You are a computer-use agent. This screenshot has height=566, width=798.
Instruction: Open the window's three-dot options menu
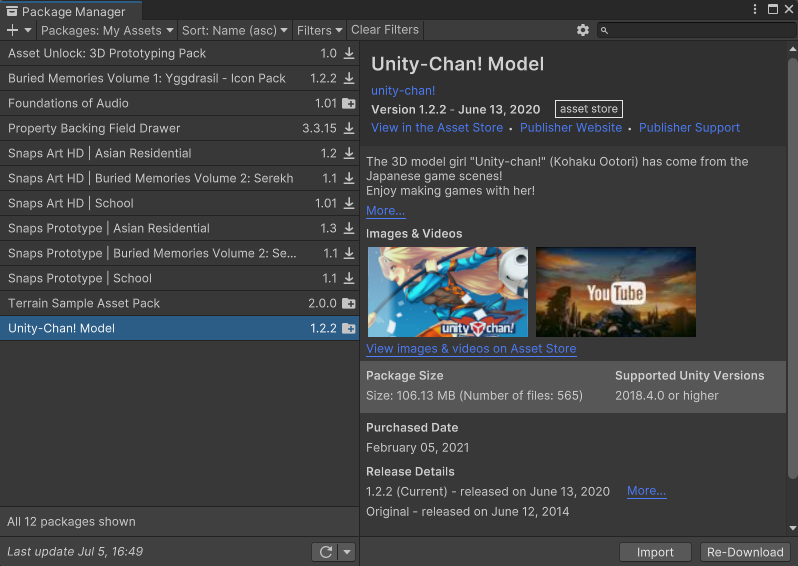point(755,9)
